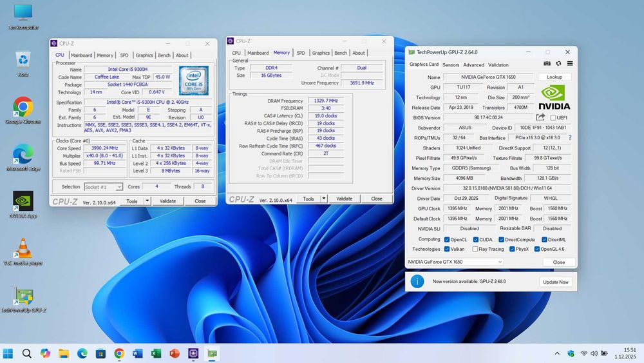Click the Excel icon in the taskbar
644x363 pixels.
[x=156, y=353]
